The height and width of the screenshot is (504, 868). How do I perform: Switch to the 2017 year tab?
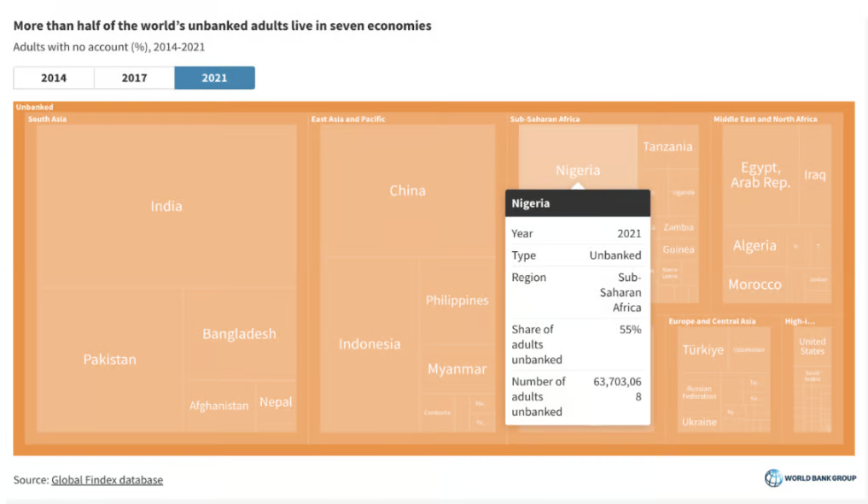[x=134, y=78]
